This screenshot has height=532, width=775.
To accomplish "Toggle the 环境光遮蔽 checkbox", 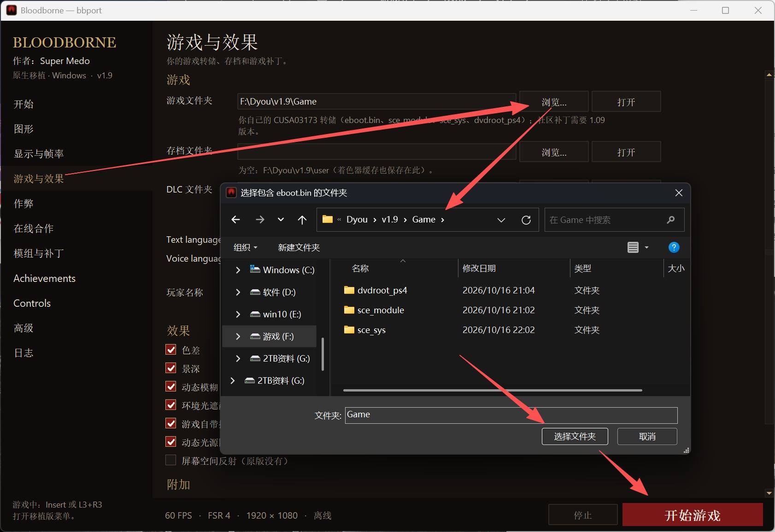I will [x=171, y=405].
